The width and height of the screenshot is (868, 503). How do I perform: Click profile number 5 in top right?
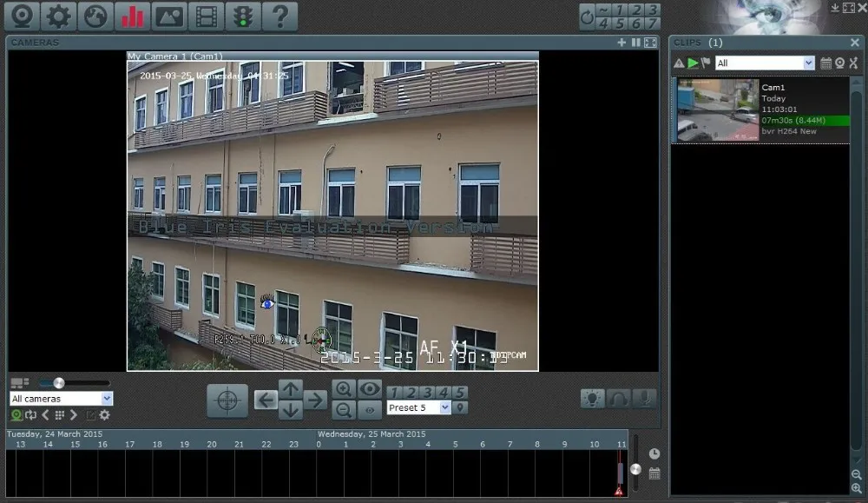click(x=620, y=23)
